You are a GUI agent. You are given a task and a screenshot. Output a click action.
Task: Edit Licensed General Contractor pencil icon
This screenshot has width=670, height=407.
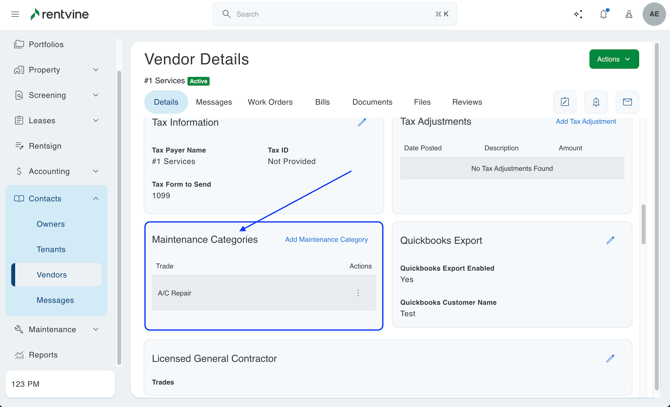pos(610,359)
